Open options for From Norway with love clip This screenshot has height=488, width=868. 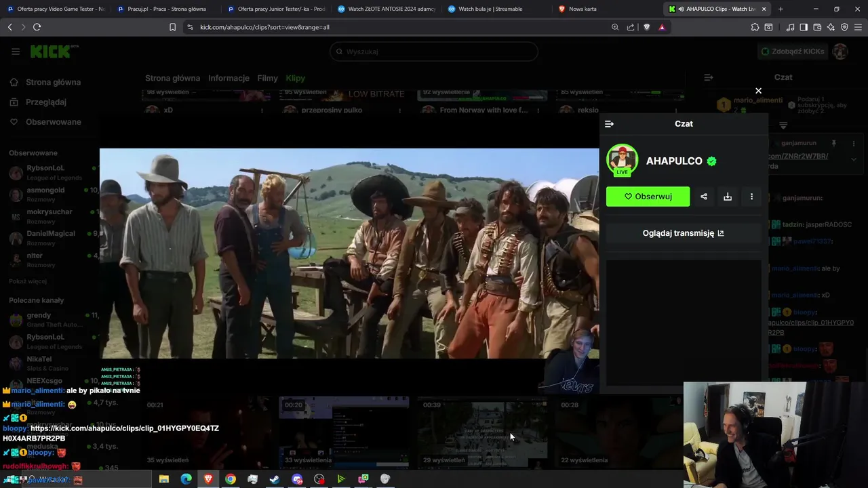pos(538,110)
